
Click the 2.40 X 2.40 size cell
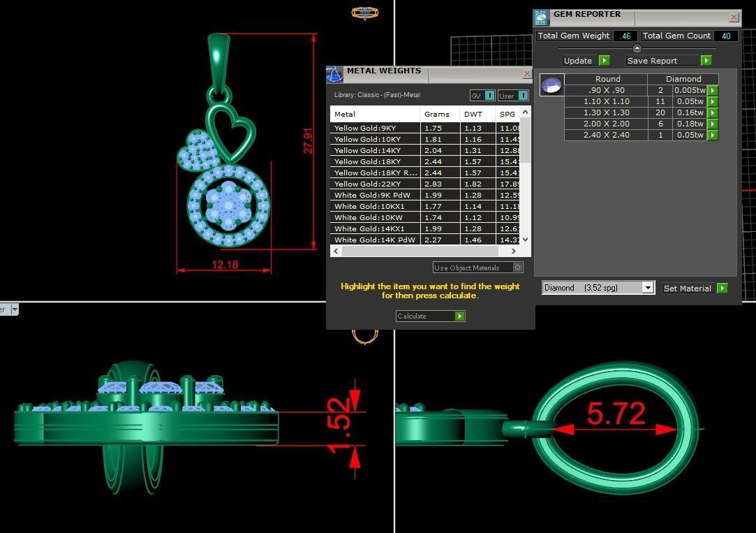pyautogui.click(x=606, y=135)
